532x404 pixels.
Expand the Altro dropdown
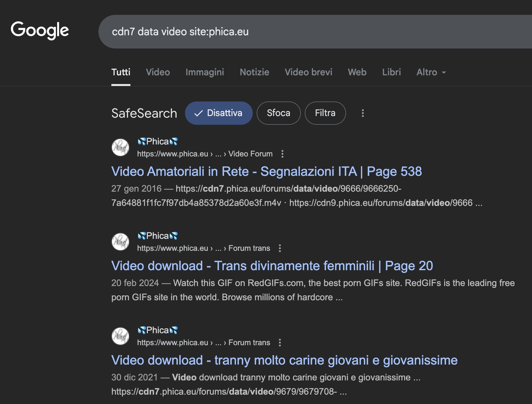click(431, 72)
